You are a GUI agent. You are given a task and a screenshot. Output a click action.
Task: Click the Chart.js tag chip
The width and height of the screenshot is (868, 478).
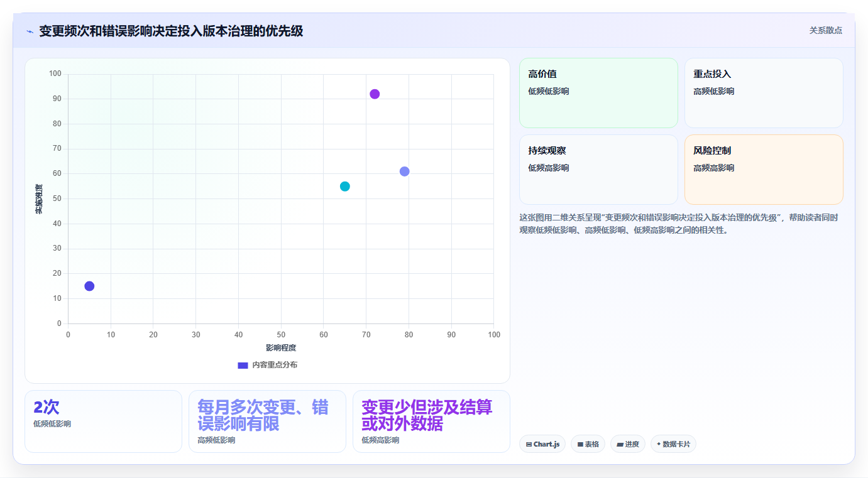pyautogui.click(x=542, y=444)
